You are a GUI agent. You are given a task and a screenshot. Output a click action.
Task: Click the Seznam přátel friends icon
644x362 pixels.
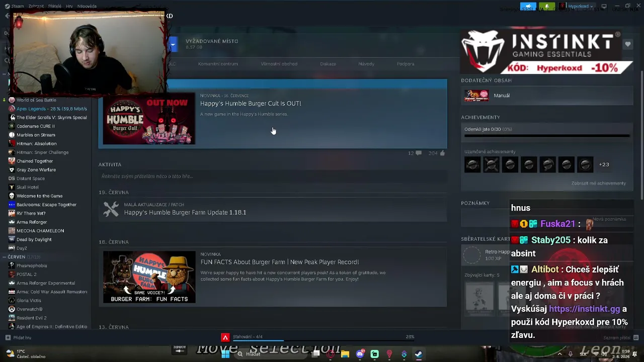(636, 337)
